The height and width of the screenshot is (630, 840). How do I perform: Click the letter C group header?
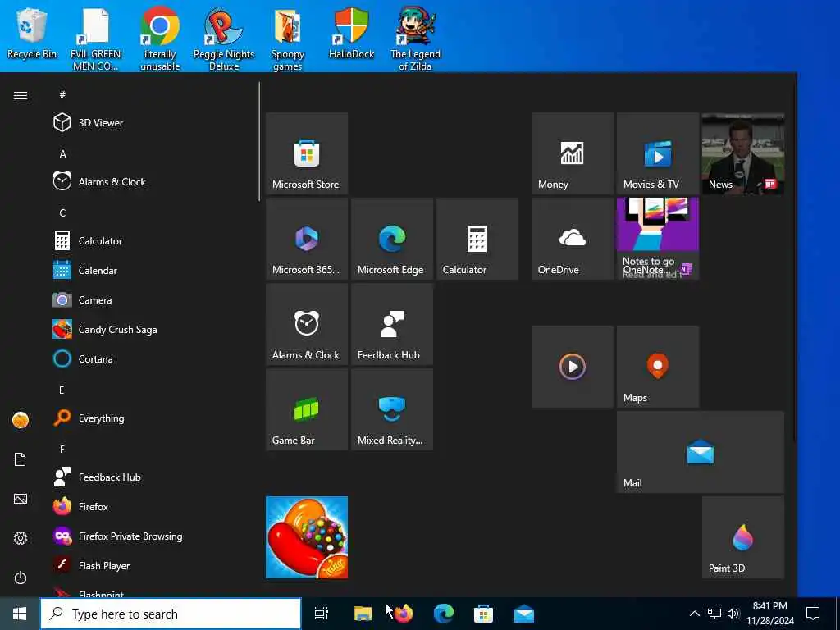coord(62,212)
